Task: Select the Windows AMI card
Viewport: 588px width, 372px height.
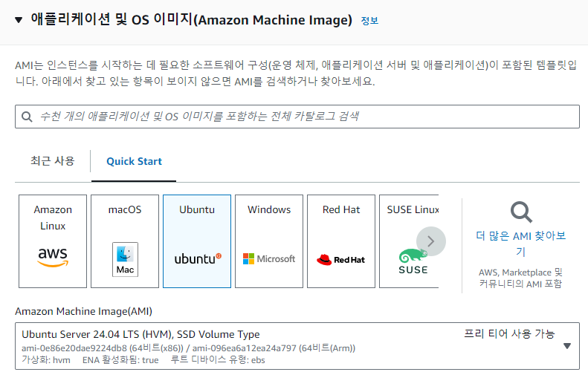Action: pyautogui.click(x=269, y=241)
